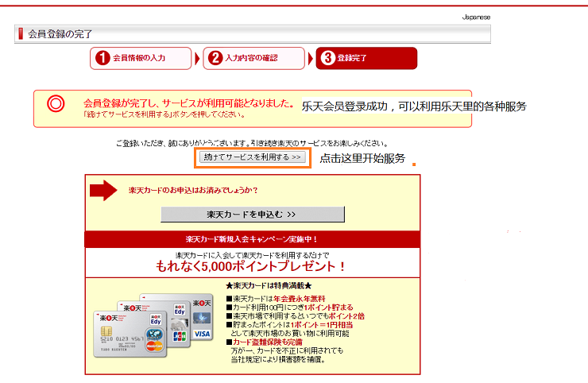
Task: Click the 1ポイント貯まる benefit line
Action: [289, 308]
